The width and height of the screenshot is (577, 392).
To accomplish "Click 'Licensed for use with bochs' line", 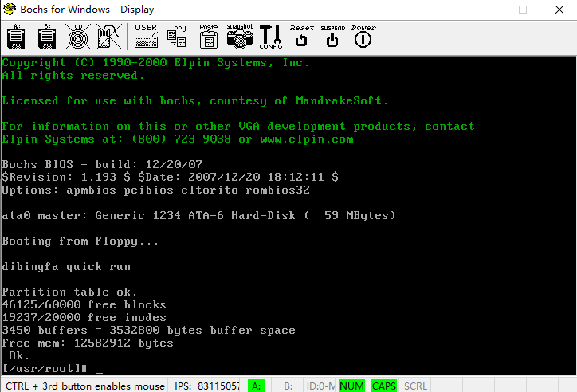I will [x=195, y=101].
